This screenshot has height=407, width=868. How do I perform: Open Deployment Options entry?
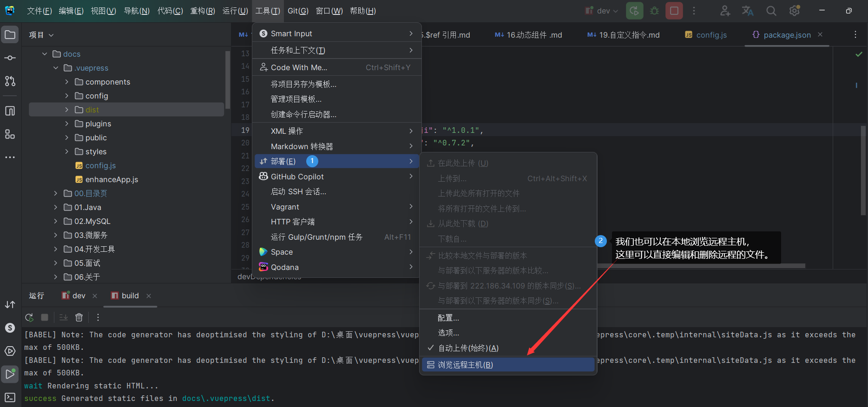coord(508,333)
